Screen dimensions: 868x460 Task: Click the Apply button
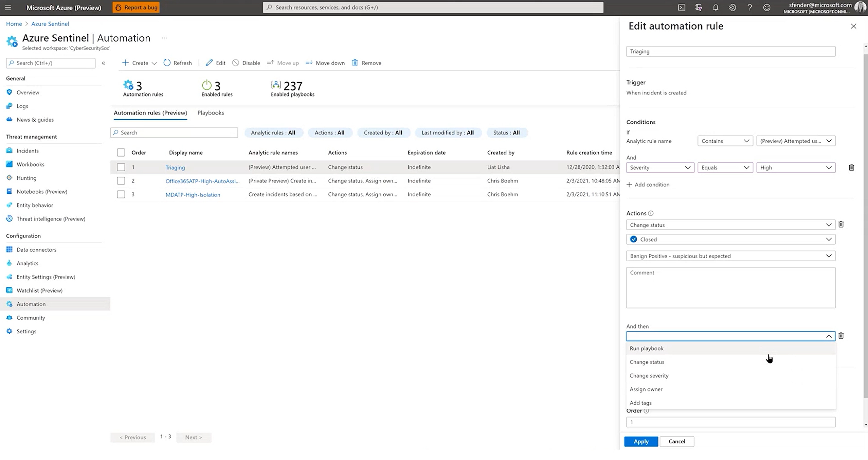coord(641,441)
